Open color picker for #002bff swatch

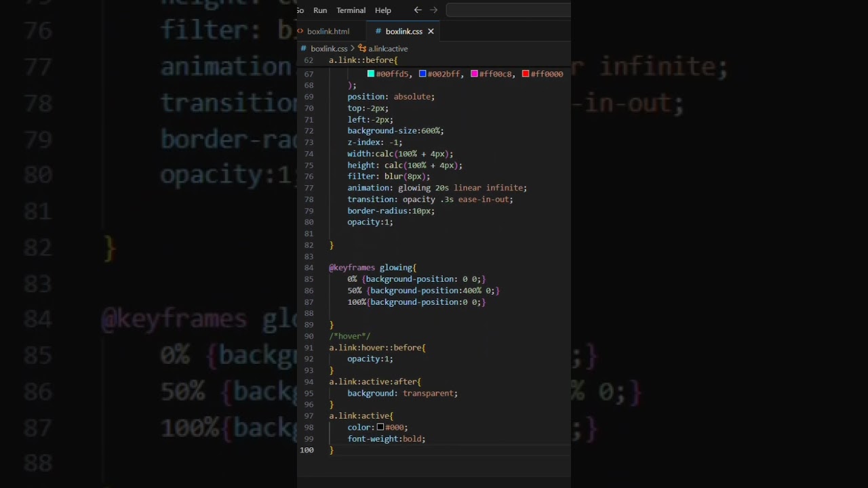tap(422, 74)
